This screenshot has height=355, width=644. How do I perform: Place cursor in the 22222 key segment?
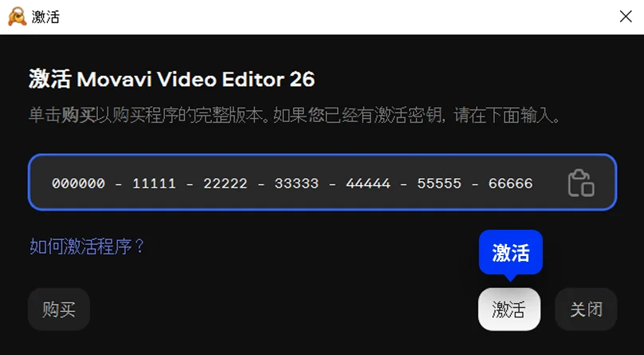click(226, 183)
